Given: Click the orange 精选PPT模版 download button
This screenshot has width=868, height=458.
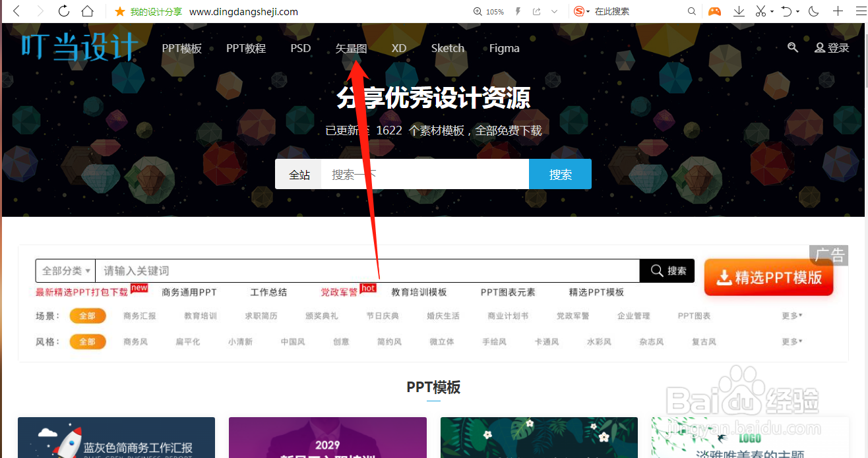Looking at the screenshot, I should click(769, 277).
